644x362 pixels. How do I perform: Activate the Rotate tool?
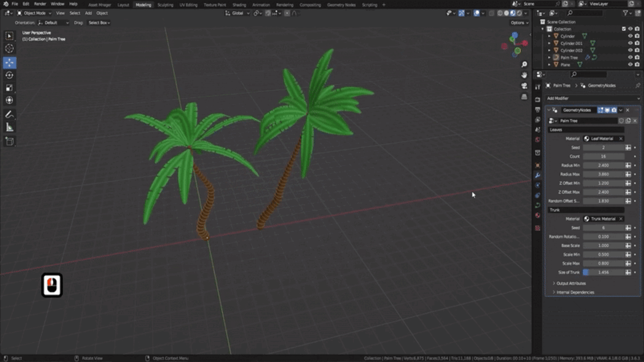(x=9, y=75)
